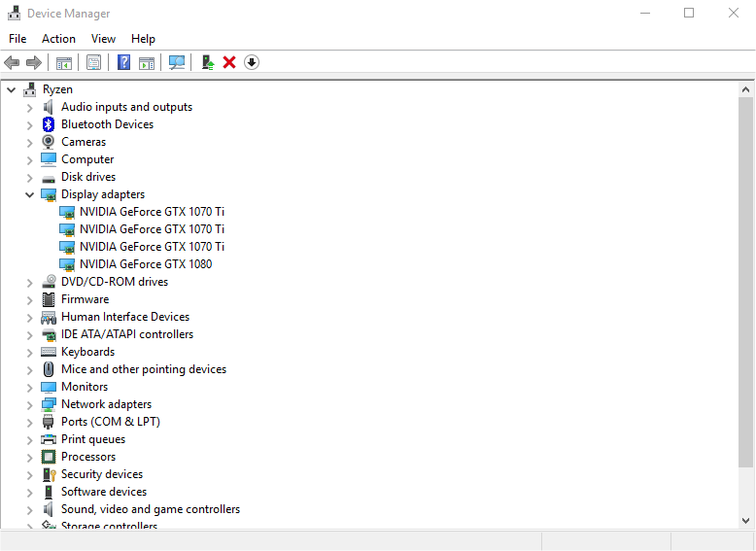Open the View menu
The image size is (756, 551).
click(104, 39)
